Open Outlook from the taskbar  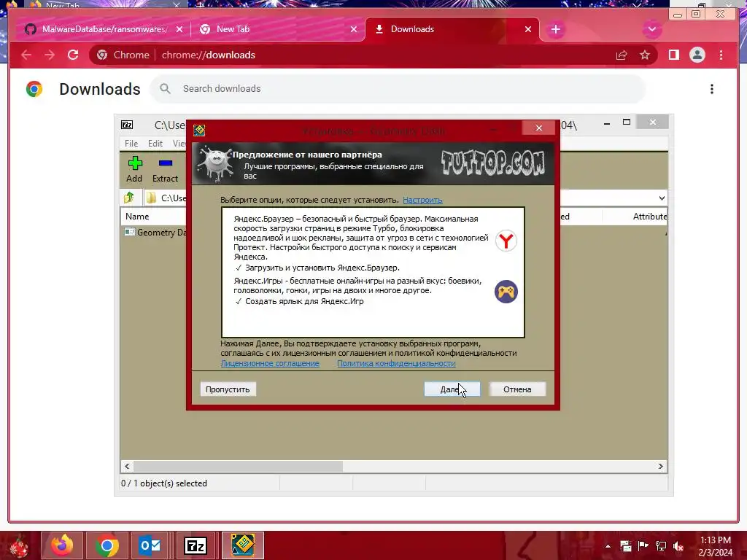tap(150, 545)
